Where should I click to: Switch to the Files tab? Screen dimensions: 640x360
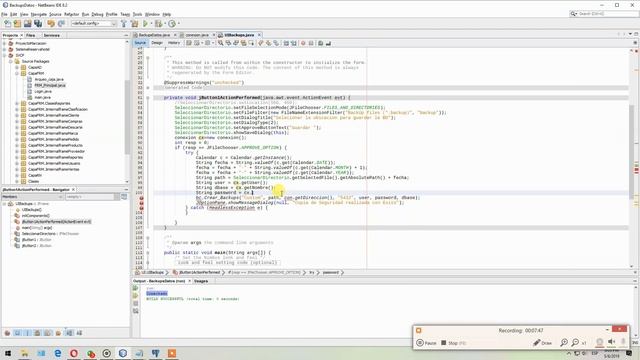(x=31, y=36)
